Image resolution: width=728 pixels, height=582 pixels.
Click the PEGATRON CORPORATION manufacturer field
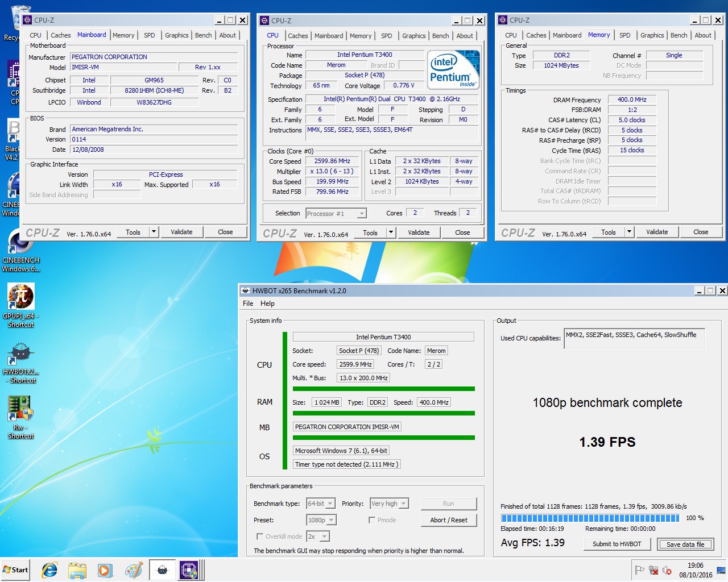(154, 57)
